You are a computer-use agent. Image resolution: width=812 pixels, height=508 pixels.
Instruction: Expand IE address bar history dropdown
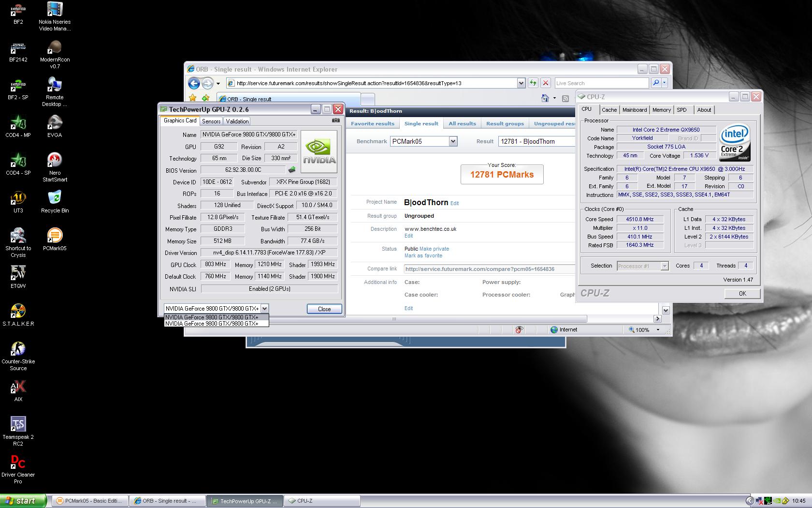521,83
